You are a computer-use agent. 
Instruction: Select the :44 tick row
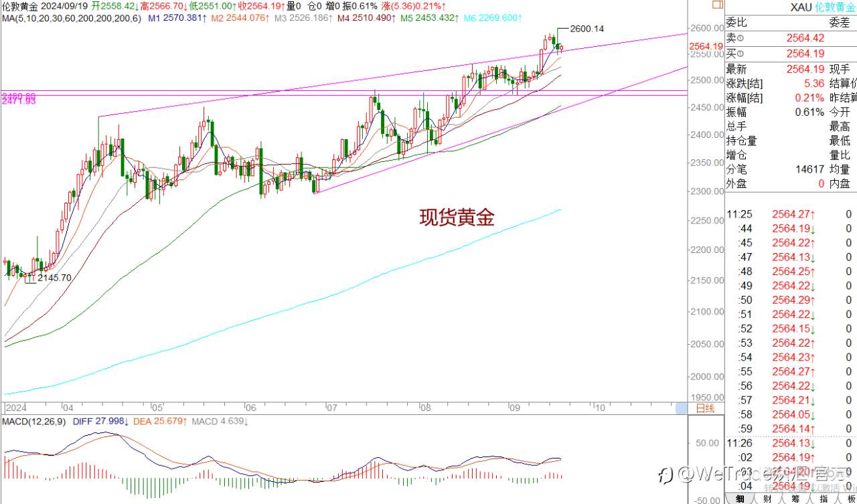pos(791,228)
